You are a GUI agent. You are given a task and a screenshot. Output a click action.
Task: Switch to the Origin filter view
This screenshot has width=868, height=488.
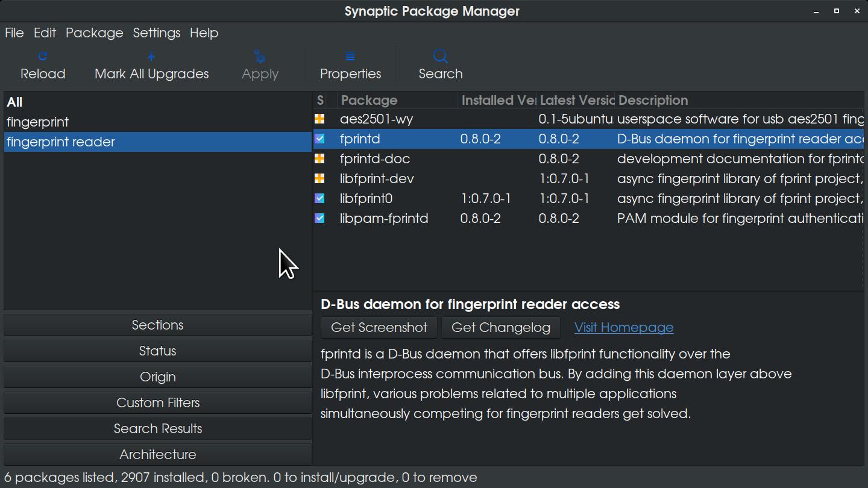tap(158, 377)
